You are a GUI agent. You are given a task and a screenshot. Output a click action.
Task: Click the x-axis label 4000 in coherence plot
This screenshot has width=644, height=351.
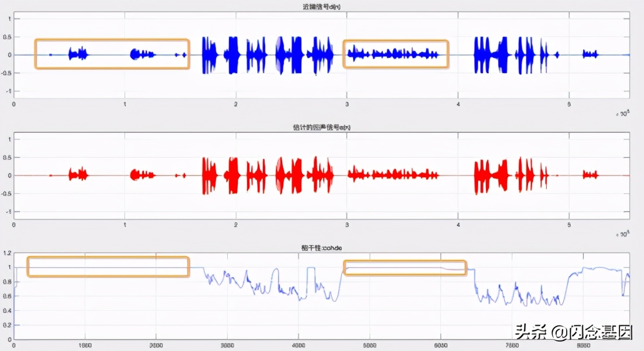click(x=298, y=346)
